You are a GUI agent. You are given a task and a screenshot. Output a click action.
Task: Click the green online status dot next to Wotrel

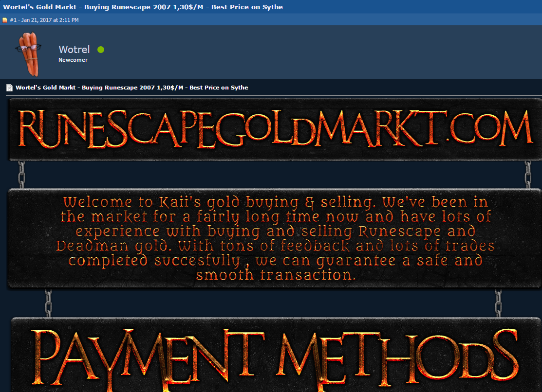pyautogui.click(x=101, y=50)
